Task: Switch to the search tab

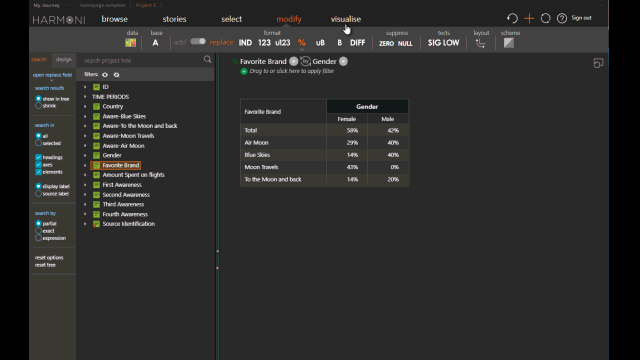Action: [x=39, y=60]
